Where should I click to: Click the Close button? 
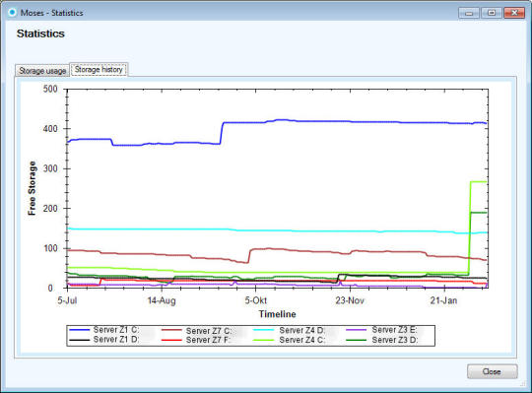click(x=492, y=371)
